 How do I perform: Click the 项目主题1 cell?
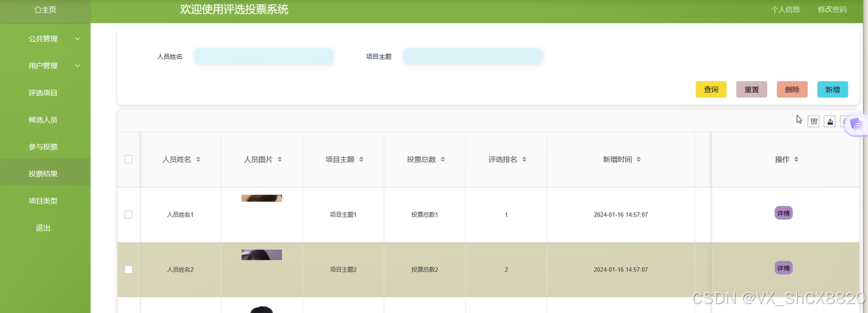(343, 215)
